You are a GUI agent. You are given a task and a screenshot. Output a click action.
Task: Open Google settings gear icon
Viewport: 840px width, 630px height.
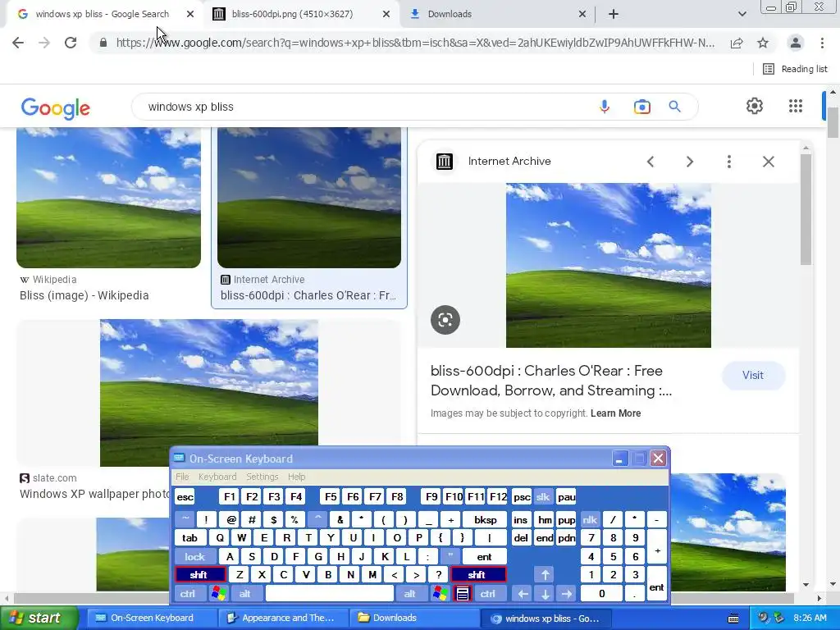[x=755, y=106]
